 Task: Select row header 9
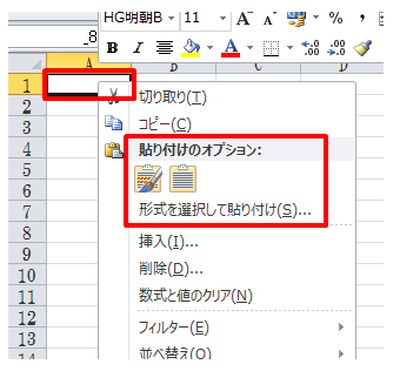tap(27, 254)
